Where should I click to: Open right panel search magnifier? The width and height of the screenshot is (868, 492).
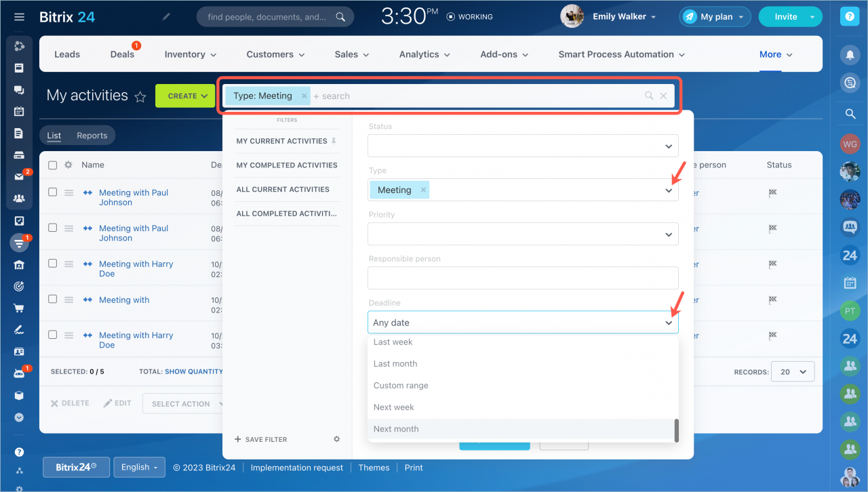point(850,115)
